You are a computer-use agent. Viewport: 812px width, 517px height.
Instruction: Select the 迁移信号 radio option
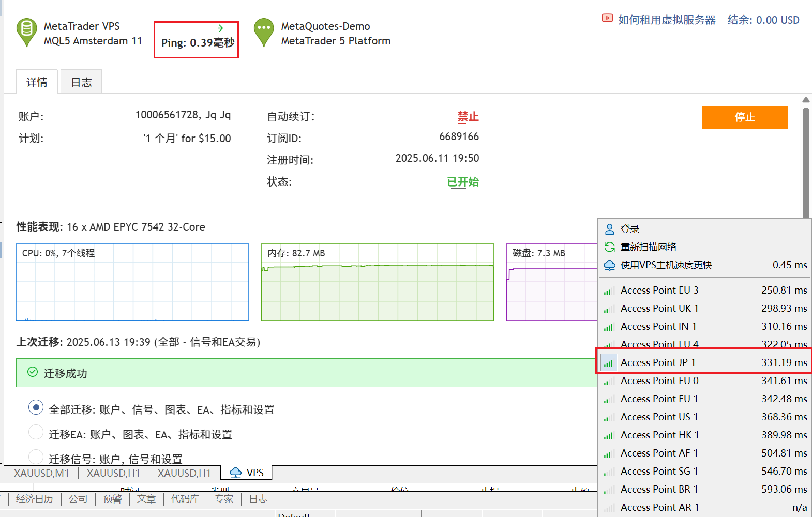tap(36, 457)
